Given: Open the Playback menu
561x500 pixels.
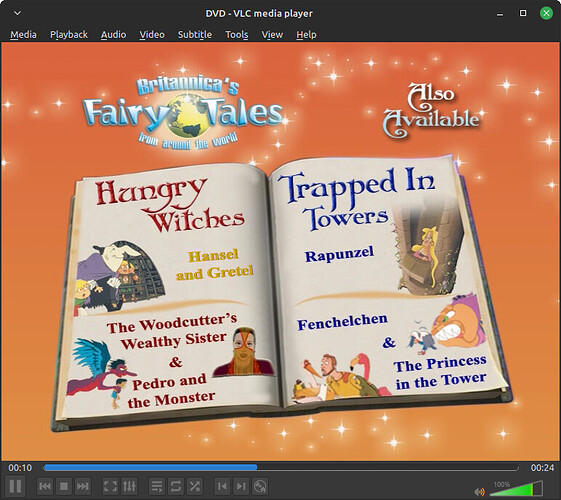Looking at the screenshot, I should tap(69, 35).
